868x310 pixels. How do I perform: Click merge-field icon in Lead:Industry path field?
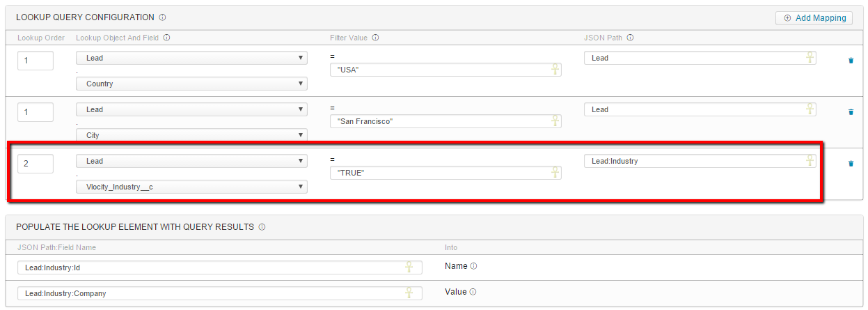810,161
